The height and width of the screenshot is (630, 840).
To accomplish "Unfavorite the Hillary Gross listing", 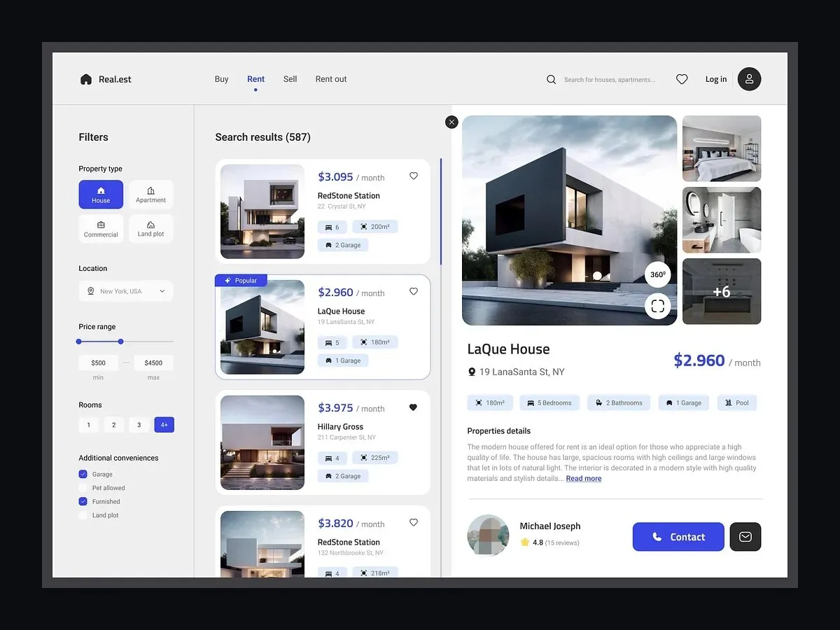I will 413,407.
